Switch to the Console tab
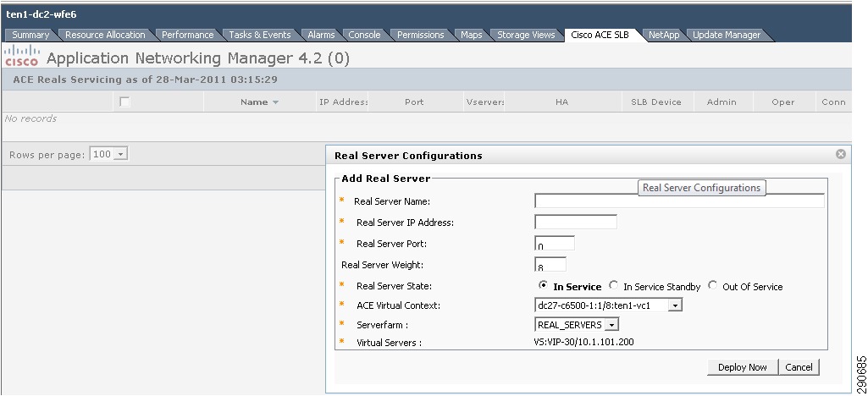Viewport: 868px width, 396px height. point(364,35)
